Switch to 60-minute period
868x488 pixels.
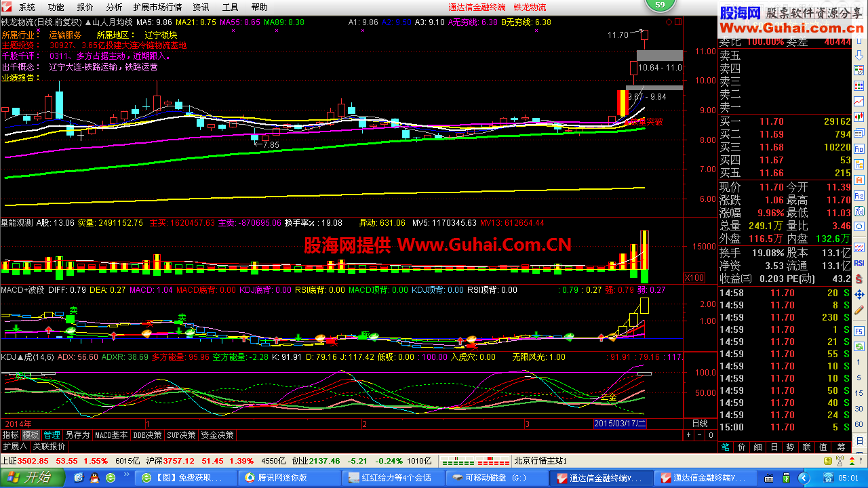[x=859, y=424]
